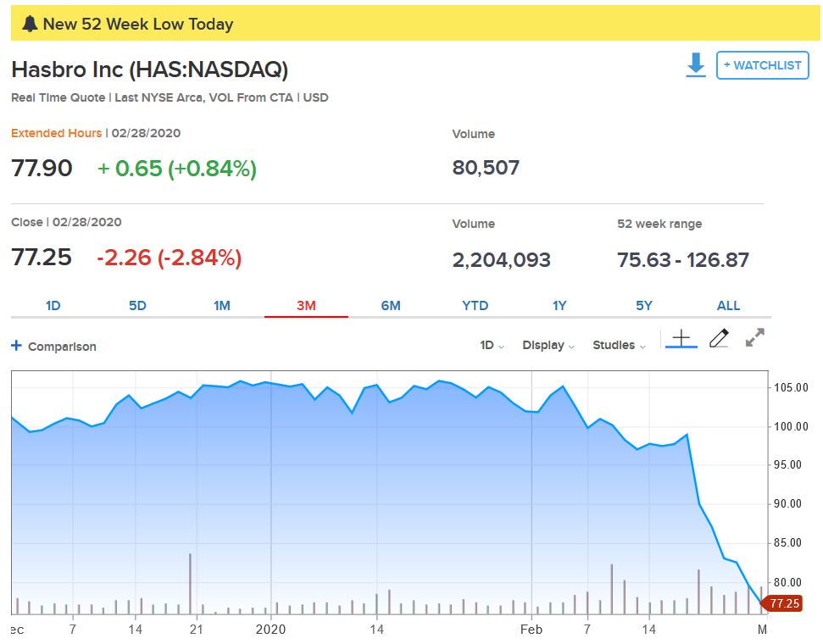The height and width of the screenshot is (644, 823).
Task: Switch to the 1D range tab
Action: (x=53, y=306)
